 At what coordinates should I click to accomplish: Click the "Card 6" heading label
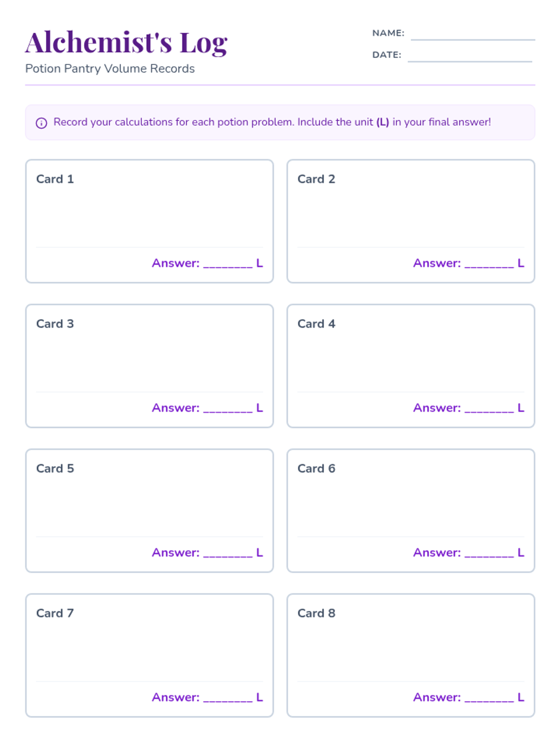pos(316,469)
